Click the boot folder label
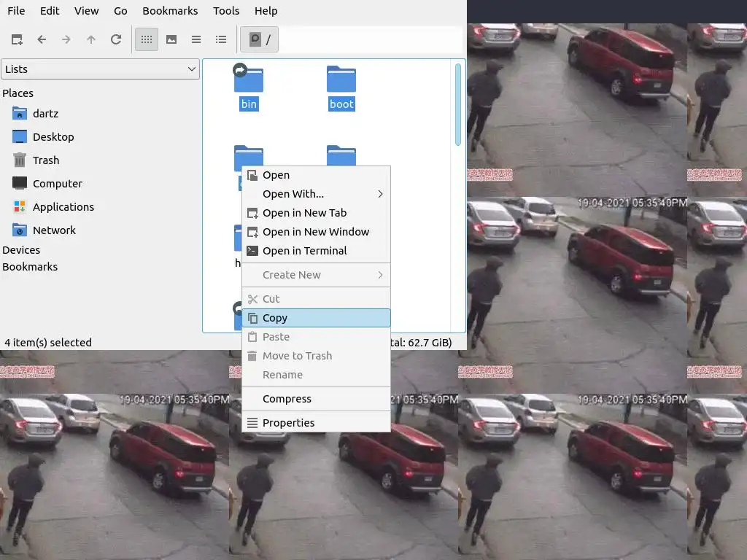This screenshot has width=747, height=560. (x=341, y=104)
